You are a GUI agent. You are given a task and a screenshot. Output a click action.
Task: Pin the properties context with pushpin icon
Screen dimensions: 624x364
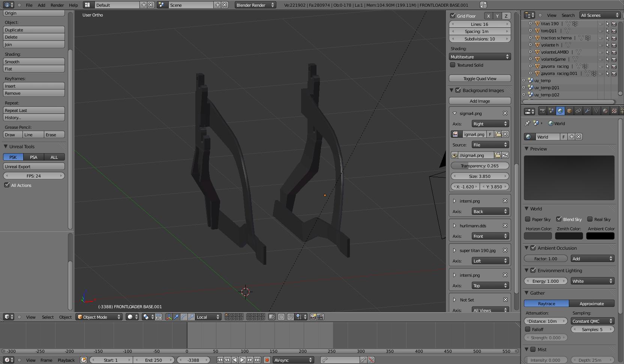[527, 123]
